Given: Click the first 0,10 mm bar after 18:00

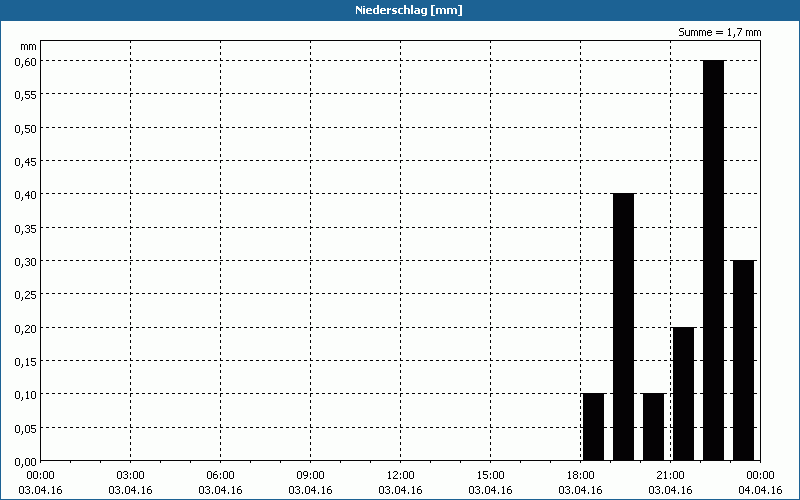Looking at the screenshot, I should coord(593,427).
